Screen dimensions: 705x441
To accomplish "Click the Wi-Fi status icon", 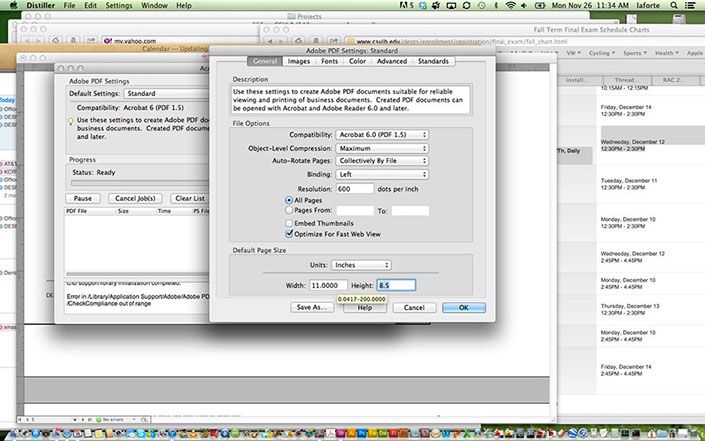I will pos(510,5).
